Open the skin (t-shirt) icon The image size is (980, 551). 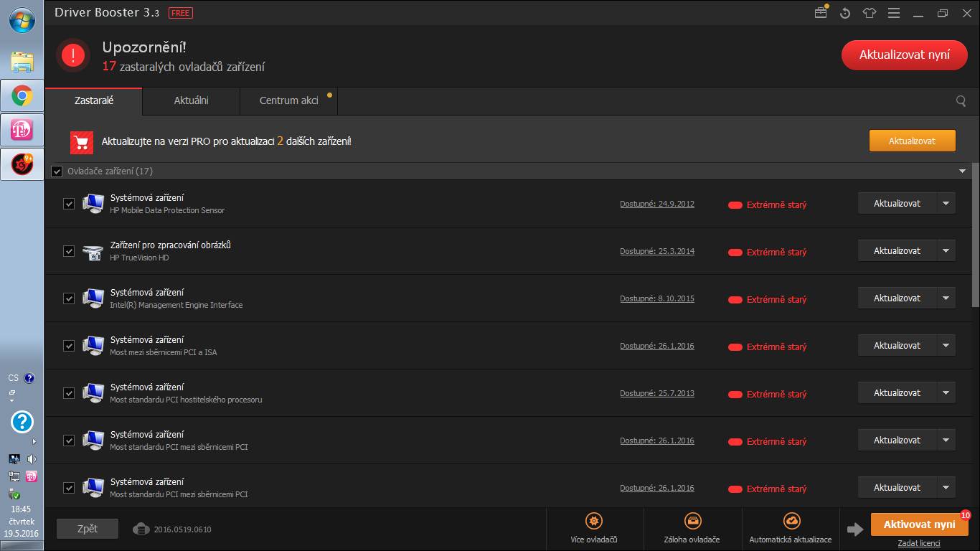click(870, 13)
